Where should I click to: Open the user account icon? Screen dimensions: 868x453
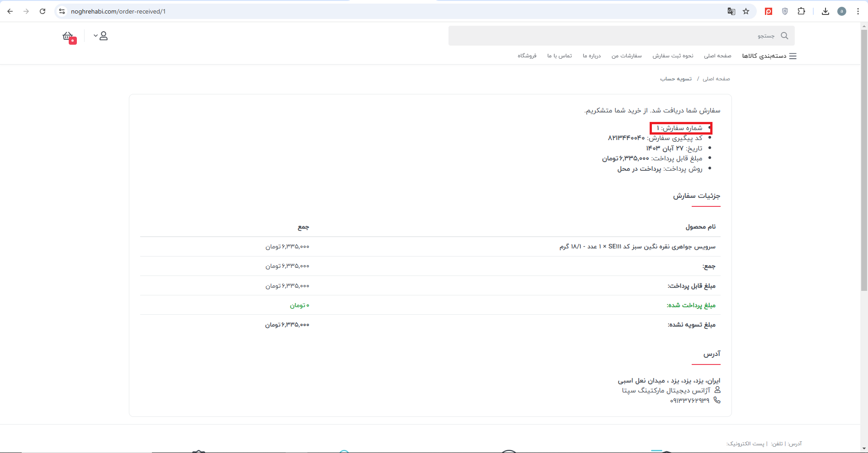pos(104,36)
